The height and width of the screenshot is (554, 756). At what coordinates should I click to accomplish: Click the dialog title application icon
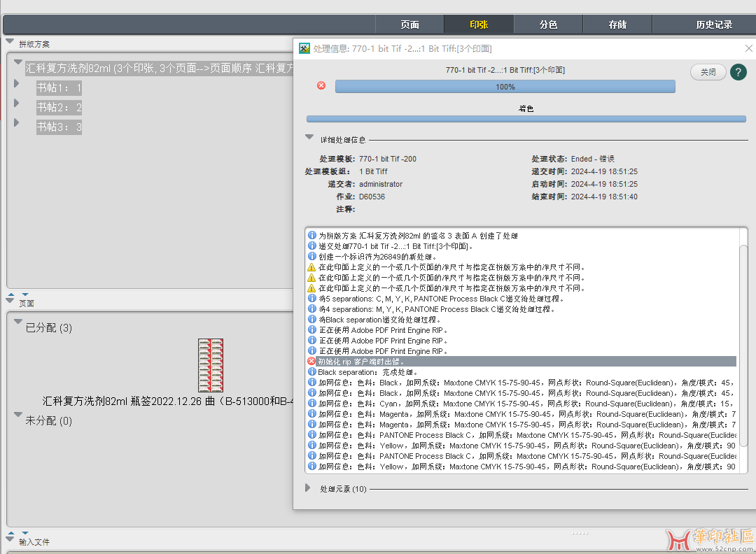(x=304, y=48)
